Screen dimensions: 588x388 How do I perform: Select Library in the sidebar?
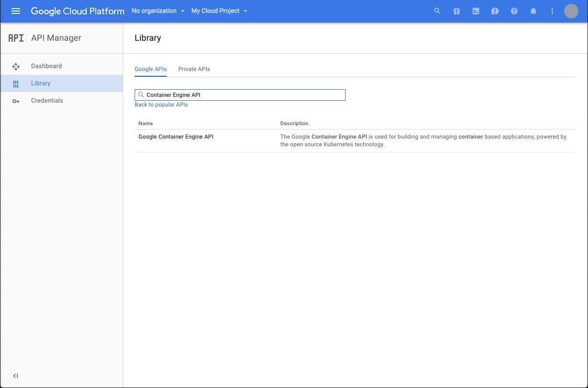click(61, 83)
